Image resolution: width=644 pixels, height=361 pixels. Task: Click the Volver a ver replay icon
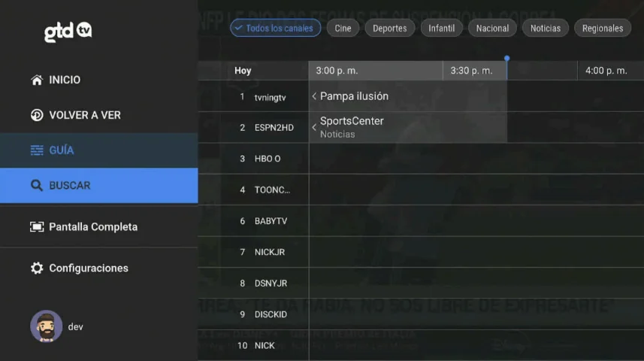(37, 115)
